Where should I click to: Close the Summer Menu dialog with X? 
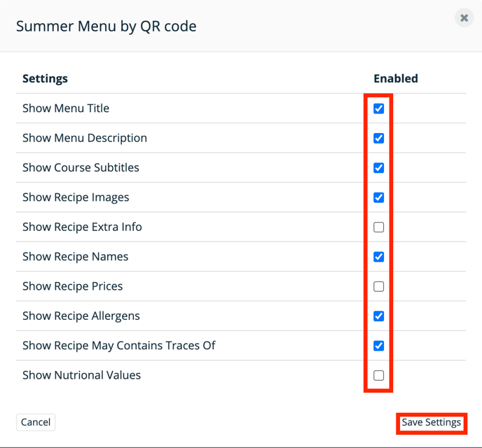[x=464, y=17]
